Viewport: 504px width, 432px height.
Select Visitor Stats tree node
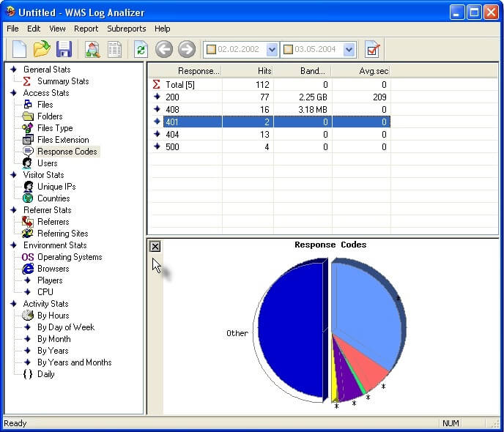[43, 175]
